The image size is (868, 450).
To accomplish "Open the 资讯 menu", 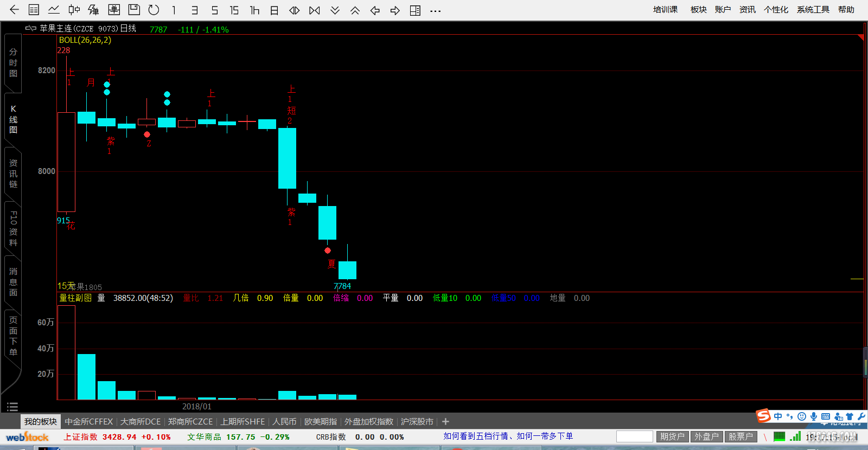I will click(748, 9).
